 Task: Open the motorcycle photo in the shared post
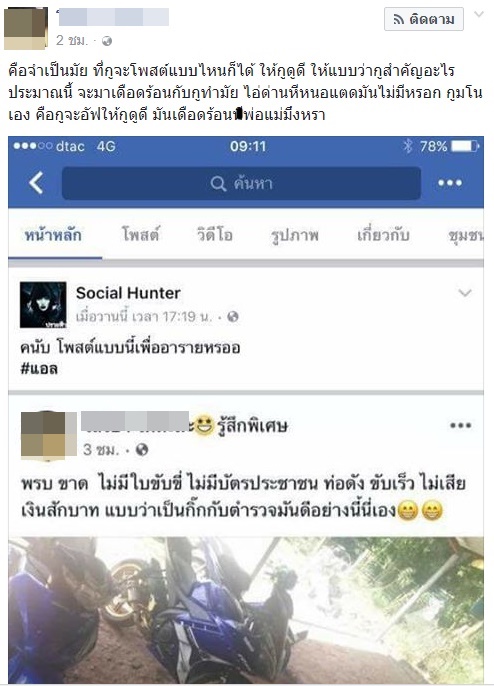[x=246, y=610]
